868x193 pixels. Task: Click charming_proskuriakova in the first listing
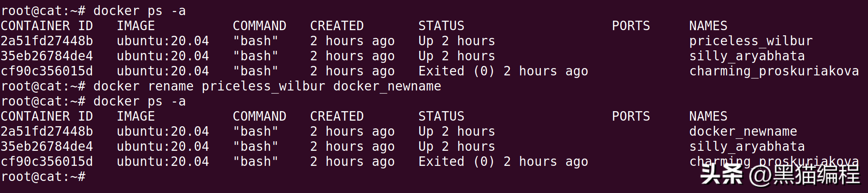774,71
